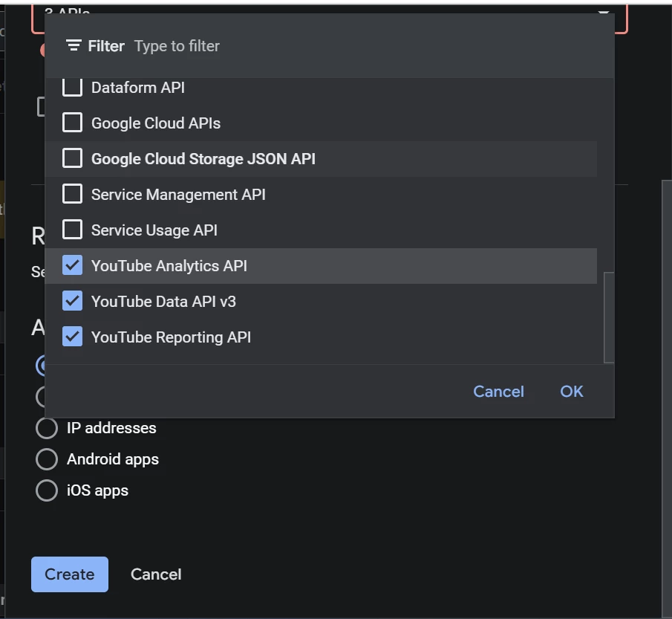Confirm API selection with OK
This screenshot has width=672, height=619.
pos(572,391)
